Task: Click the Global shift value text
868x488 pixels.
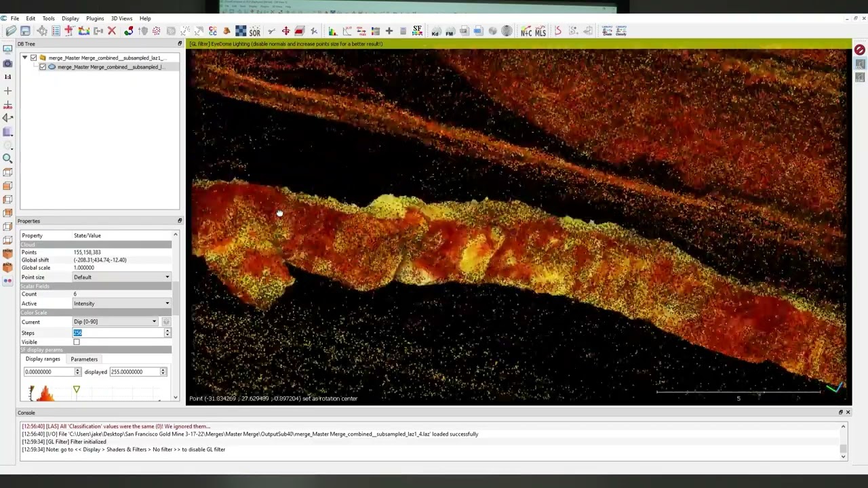Action: point(100,260)
